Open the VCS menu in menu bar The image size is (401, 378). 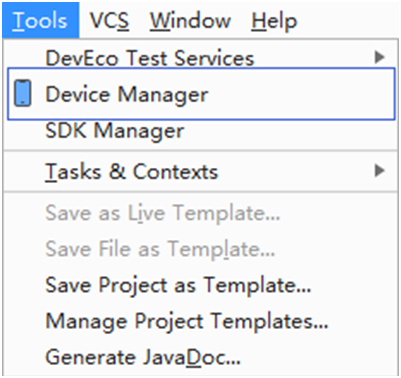(109, 20)
